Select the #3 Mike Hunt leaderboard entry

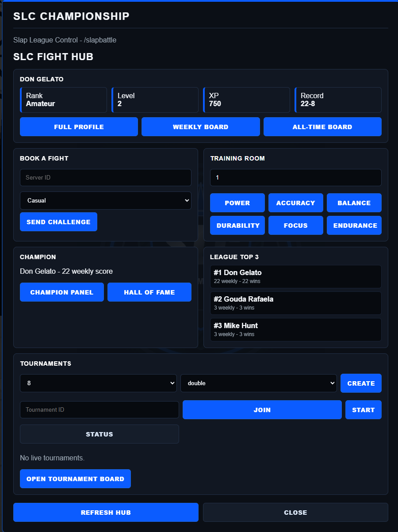point(296,329)
